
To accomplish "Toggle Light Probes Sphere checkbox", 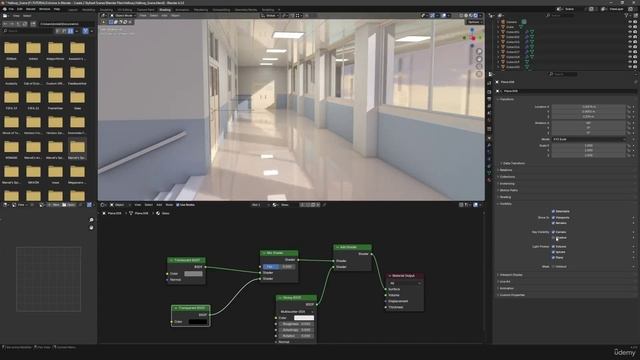I will click(553, 252).
